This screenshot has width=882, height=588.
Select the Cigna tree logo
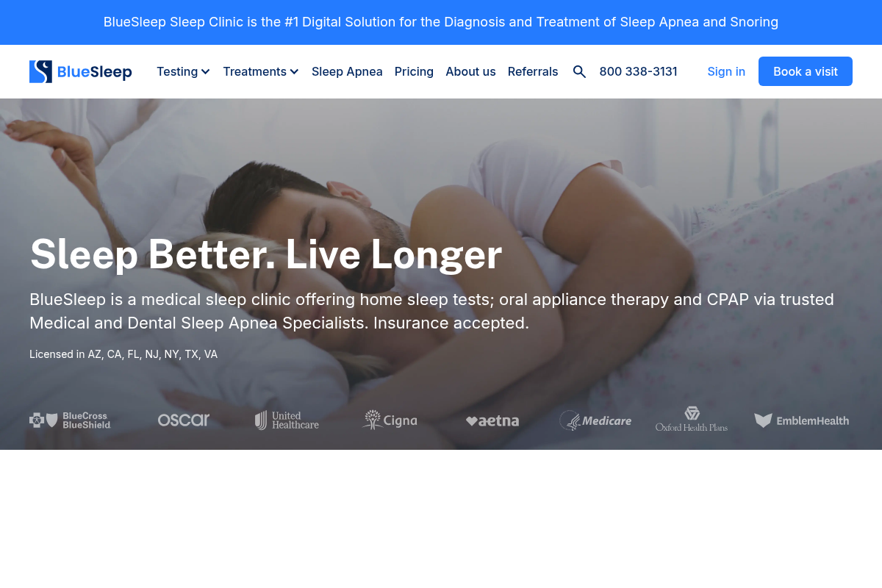point(390,420)
